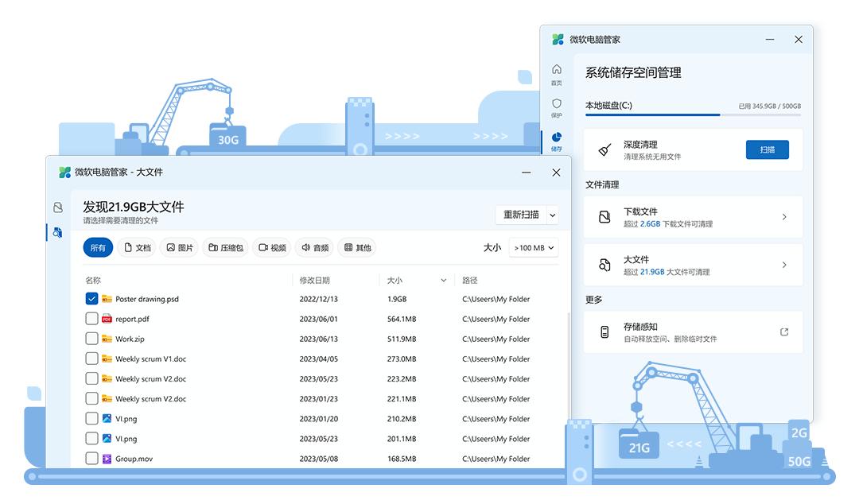859x504 pixels.
Task: Click the 下载文件 download files cleanup icon
Action: point(604,217)
